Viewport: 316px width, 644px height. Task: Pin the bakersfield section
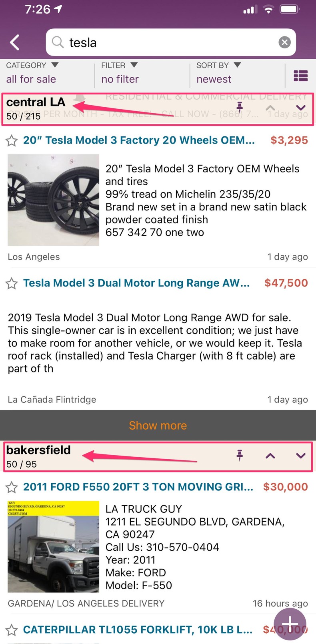point(240,456)
